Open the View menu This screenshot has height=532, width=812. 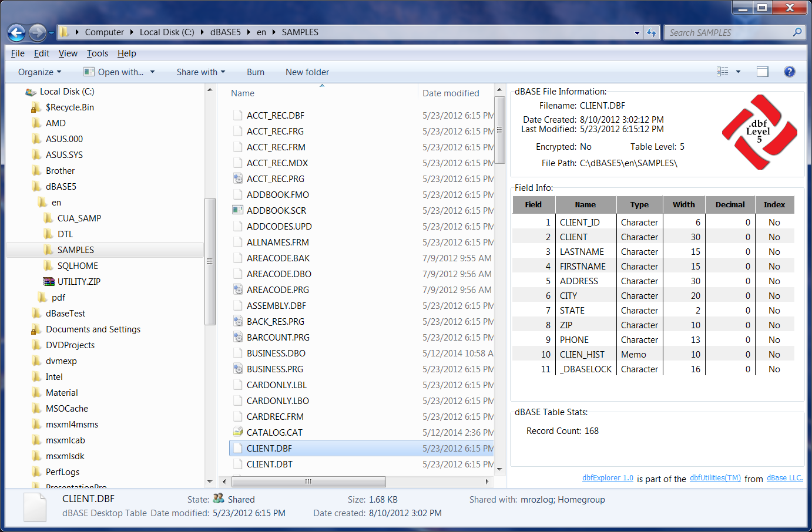(68, 53)
